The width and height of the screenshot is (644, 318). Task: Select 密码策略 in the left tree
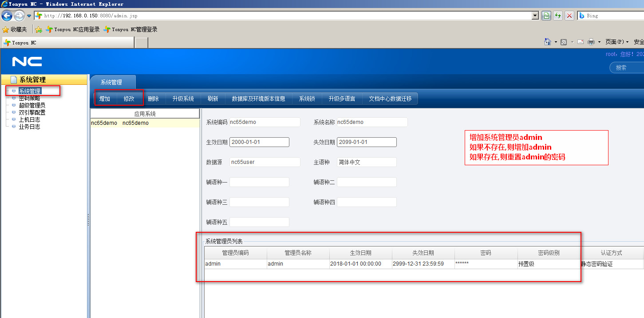pos(29,98)
